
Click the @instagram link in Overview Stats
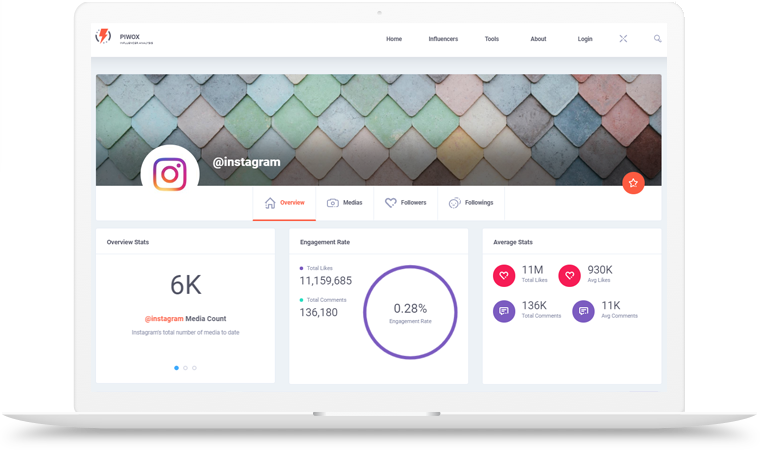[164, 319]
